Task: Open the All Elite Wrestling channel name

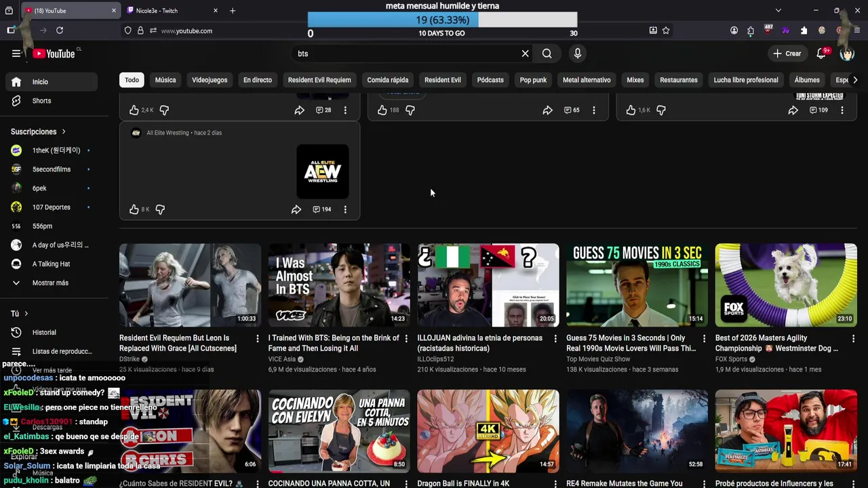Action: tap(167, 133)
